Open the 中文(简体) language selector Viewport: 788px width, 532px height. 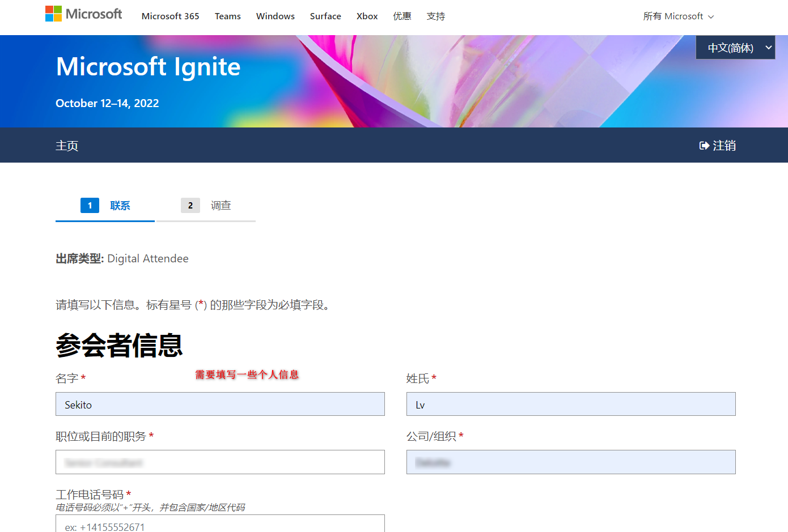pyautogui.click(x=735, y=48)
